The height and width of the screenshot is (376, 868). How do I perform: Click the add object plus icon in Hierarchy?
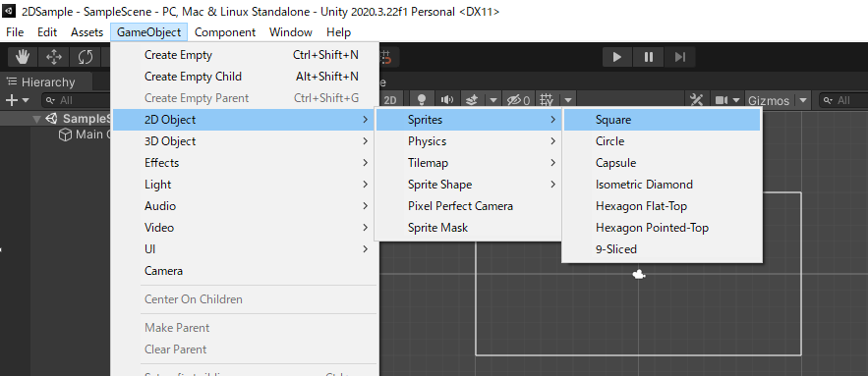(12, 100)
